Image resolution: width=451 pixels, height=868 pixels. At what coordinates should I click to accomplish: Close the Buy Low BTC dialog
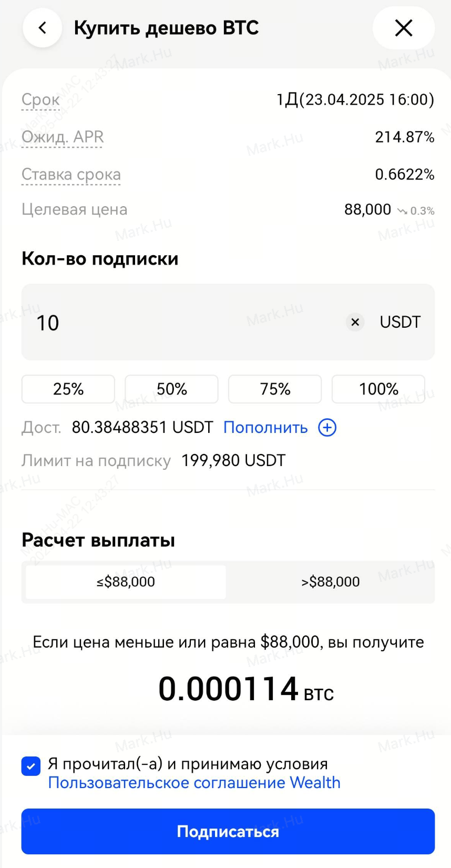[x=403, y=28]
